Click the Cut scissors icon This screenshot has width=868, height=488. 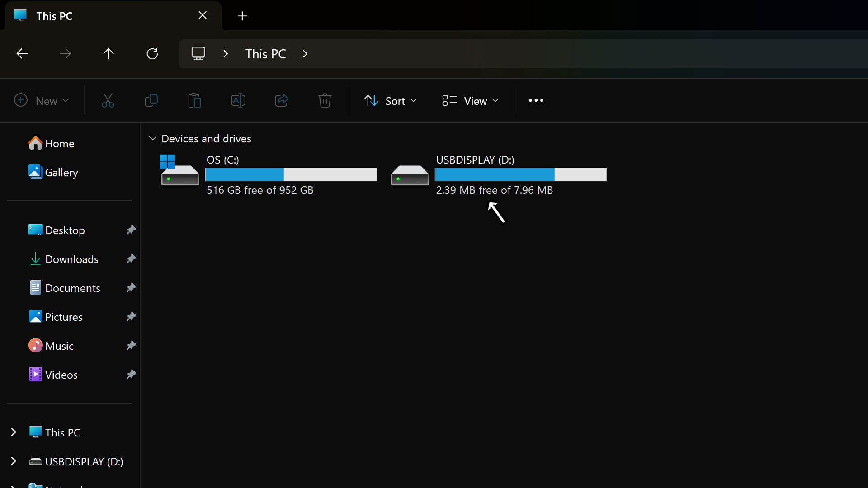click(x=108, y=100)
